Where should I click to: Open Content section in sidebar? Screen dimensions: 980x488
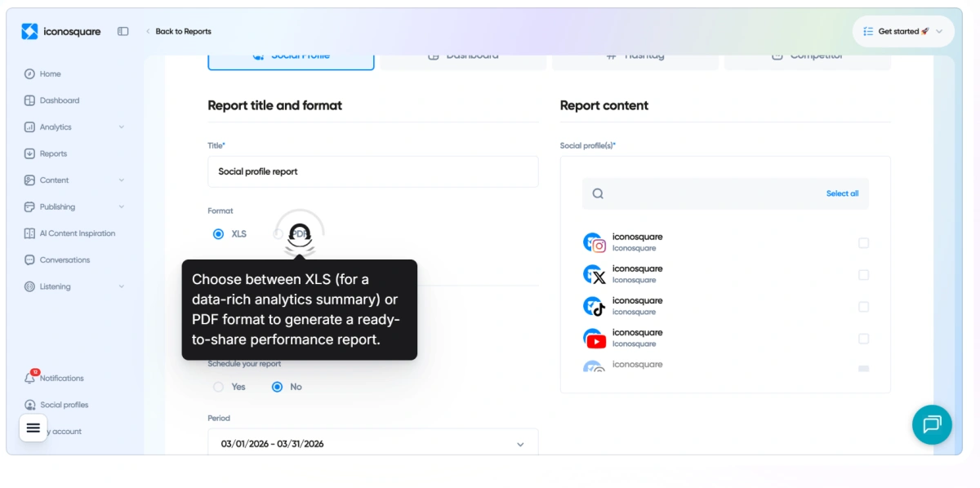(x=74, y=180)
